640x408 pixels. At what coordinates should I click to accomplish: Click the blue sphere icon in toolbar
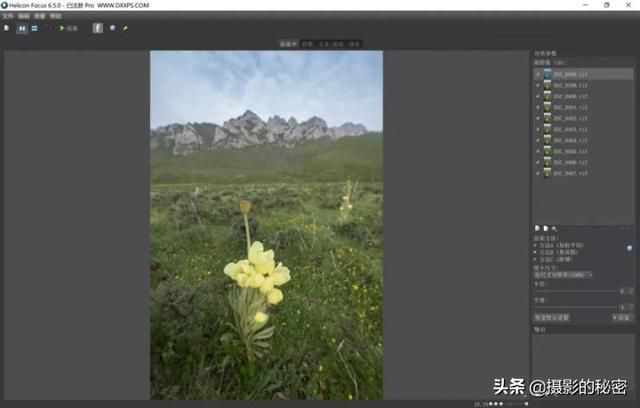click(x=113, y=28)
